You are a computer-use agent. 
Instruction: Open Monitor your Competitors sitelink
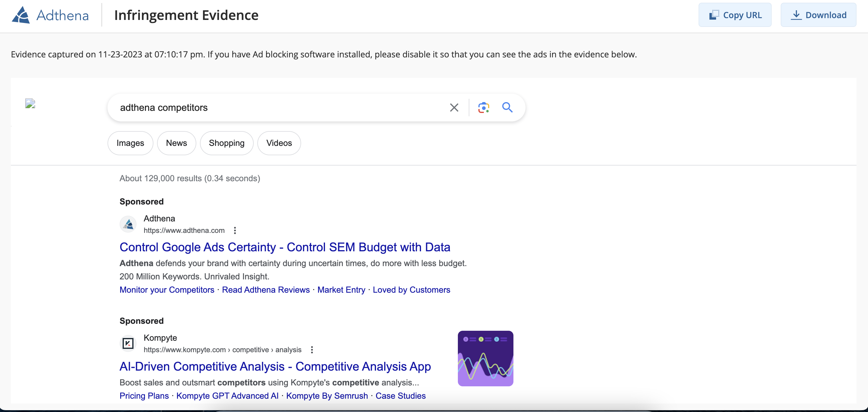(167, 290)
